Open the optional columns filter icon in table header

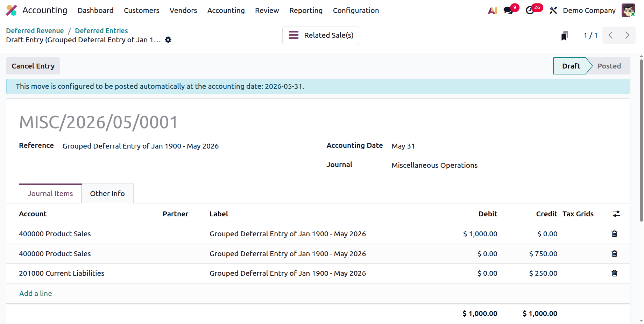(616, 214)
